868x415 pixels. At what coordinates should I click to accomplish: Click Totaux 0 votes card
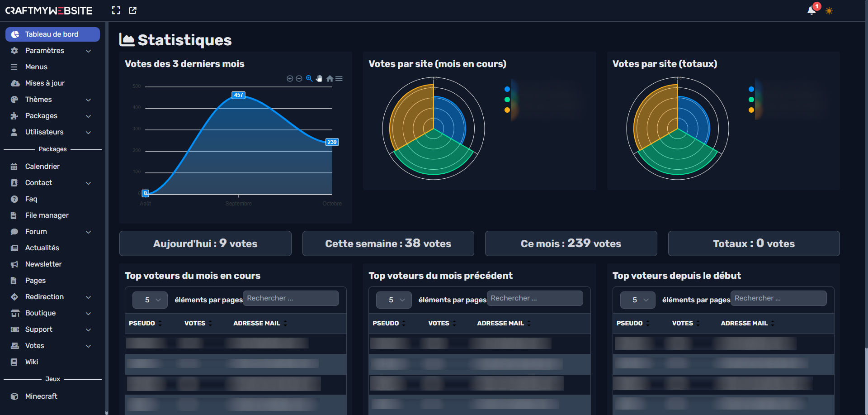pos(754,243)
